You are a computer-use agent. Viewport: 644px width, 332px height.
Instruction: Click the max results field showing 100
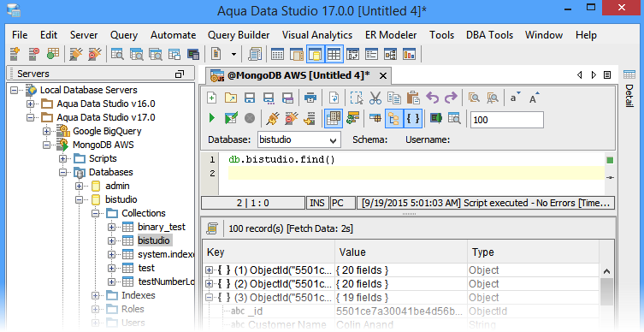point(507,120)
